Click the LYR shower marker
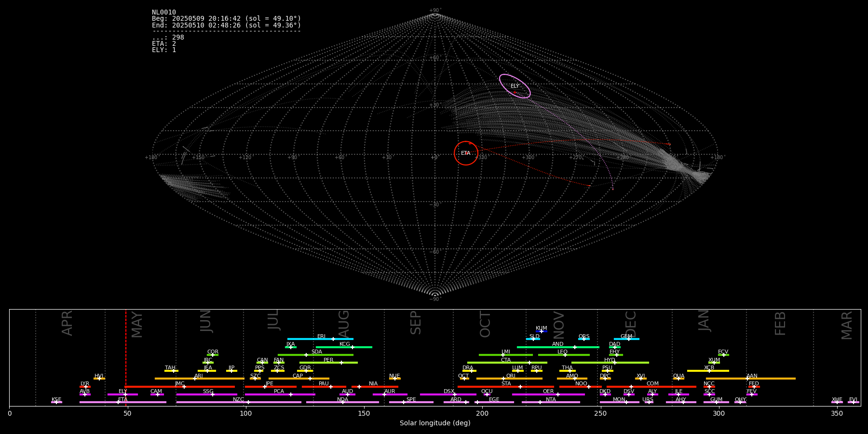868x434 pixels. [85, 387]
